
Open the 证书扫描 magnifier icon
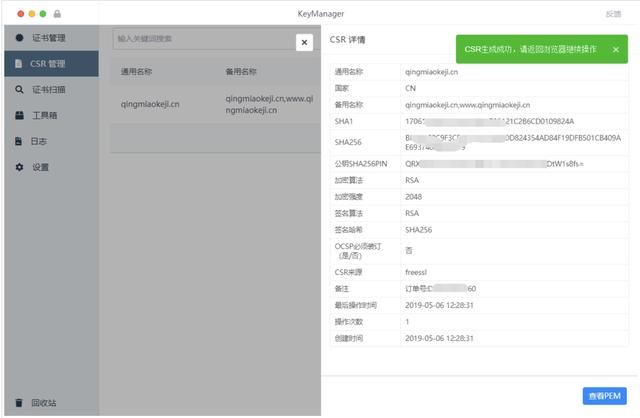[x=19, y=90]
